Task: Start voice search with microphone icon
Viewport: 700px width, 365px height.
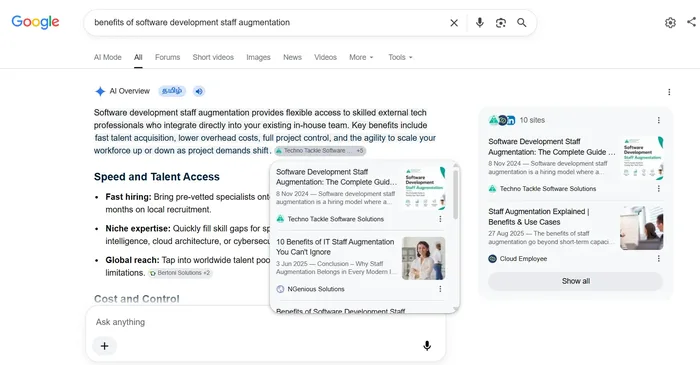Action: [479, 22]
